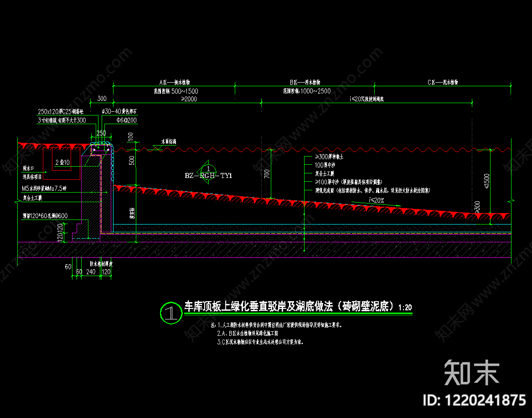Select the 防水卷材厚度 label under the wall
Screen dimensions: 532x418
(101, 263)
